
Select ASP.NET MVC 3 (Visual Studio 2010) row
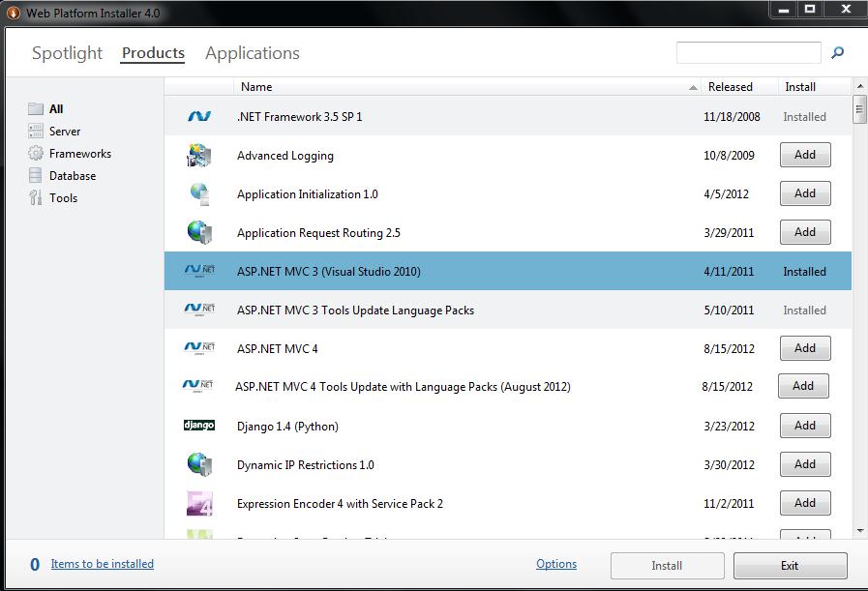[508, 271]
